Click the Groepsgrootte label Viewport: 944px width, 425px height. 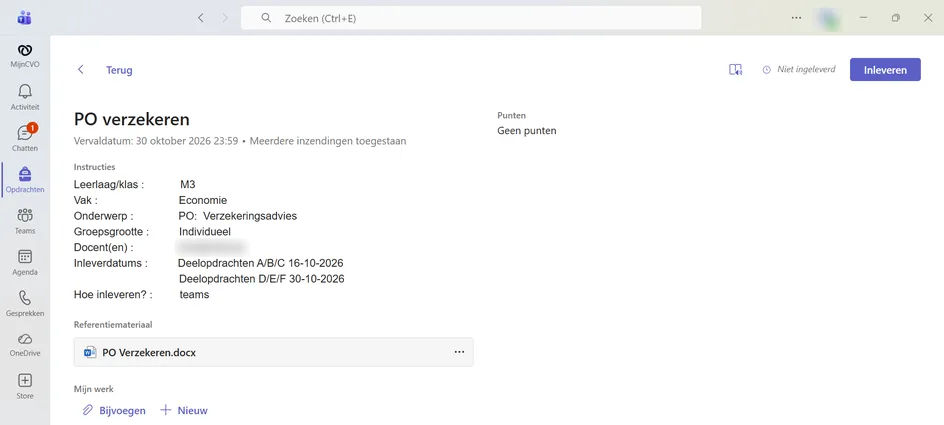pyautogui.click(x=111, y=232)
